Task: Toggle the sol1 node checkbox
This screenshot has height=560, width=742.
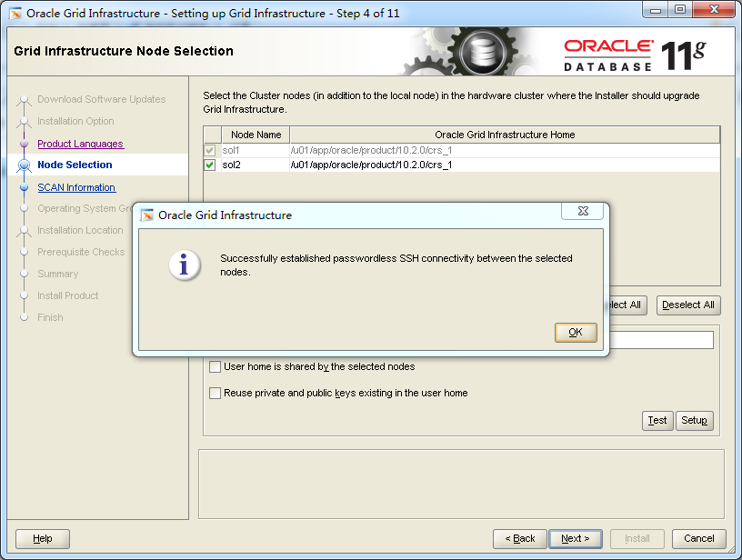Action: point(210,150)
